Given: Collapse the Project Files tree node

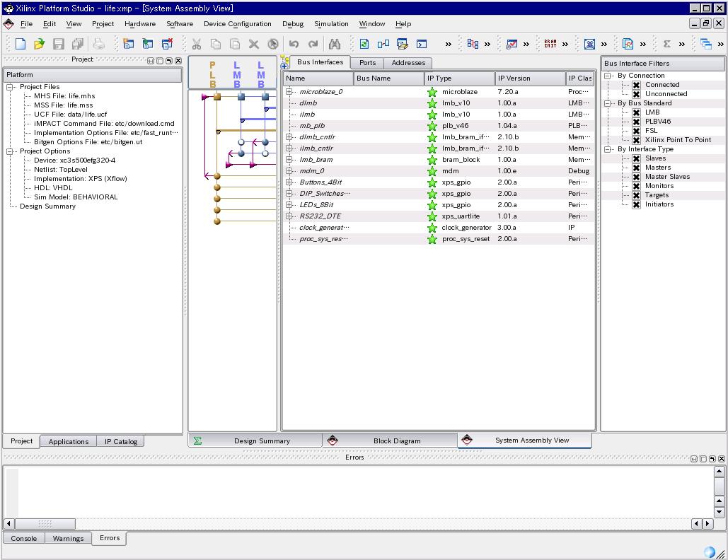Looking at the screenshot, I should coord(10,87).
